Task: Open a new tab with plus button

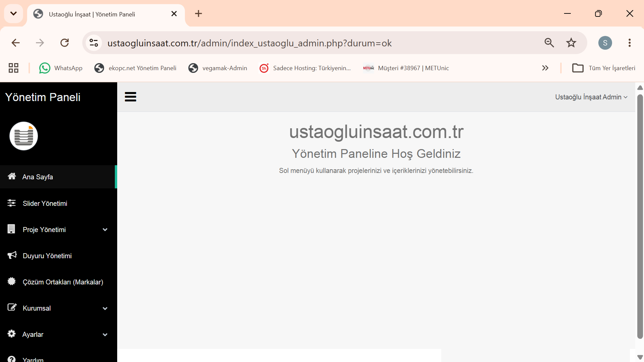Action: (x=198, y=14)
